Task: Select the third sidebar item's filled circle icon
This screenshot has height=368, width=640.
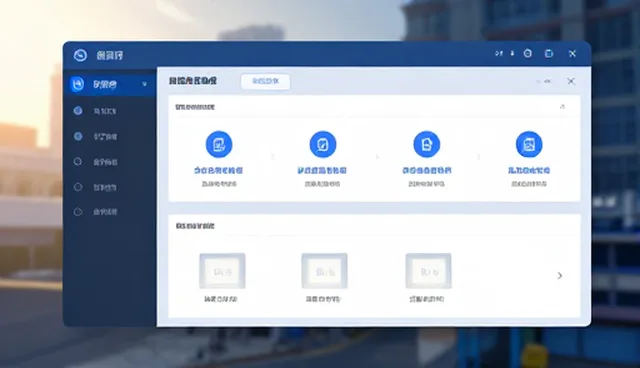Action: tap(78, 136)
